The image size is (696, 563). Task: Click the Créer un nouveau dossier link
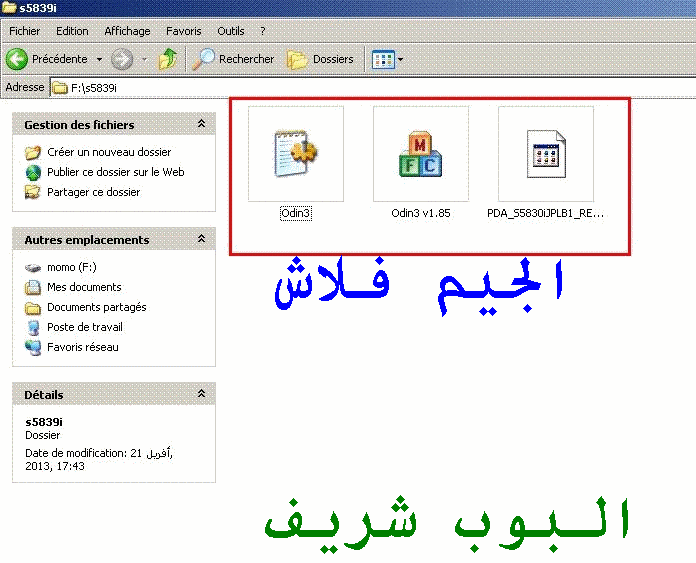pos(109,152)
